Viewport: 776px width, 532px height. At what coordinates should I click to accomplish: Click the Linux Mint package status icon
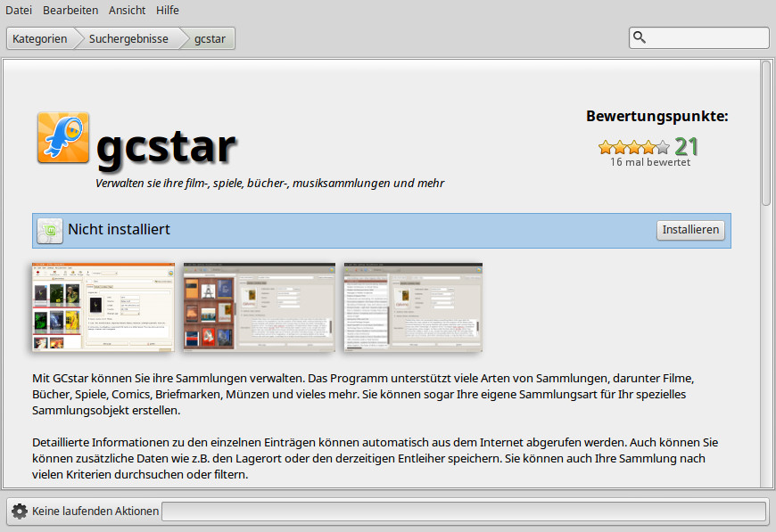50,231
